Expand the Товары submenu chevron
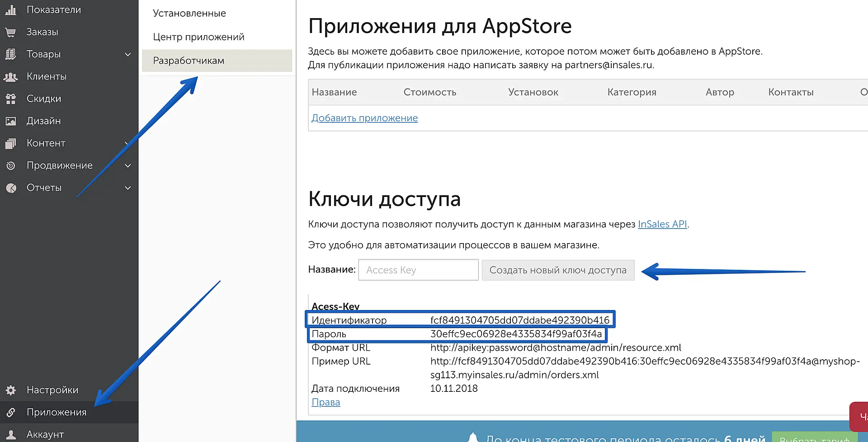The height and width of the screenshot is (442, 868). [128, 54]
